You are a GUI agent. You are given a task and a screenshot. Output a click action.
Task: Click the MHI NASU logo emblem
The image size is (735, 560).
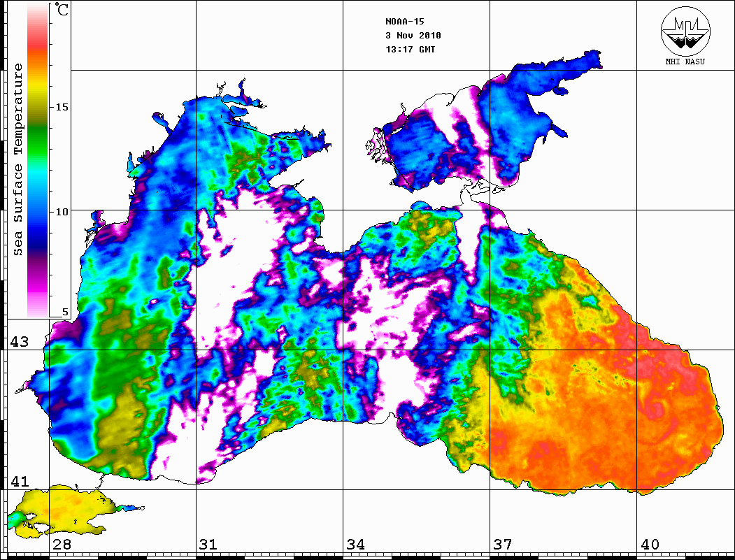(685, 31)
